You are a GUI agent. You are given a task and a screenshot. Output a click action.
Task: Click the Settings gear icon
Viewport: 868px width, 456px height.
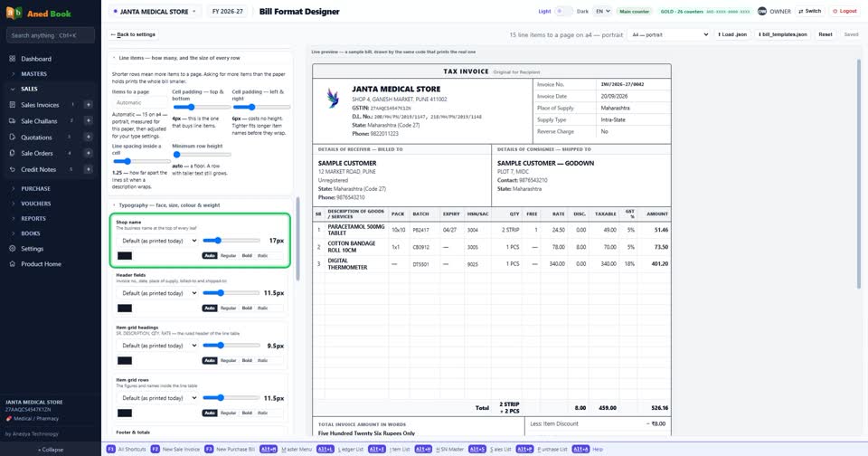pos(12,249)
